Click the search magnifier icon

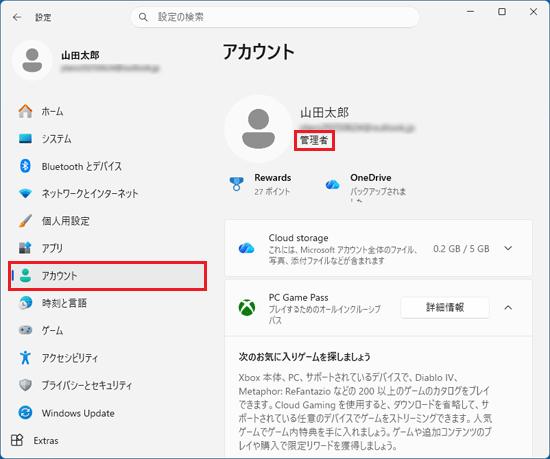tap(143, 17)
